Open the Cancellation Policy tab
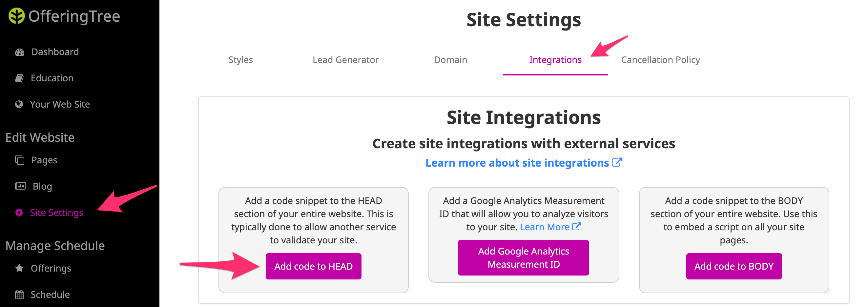 (x=660, y=60)
